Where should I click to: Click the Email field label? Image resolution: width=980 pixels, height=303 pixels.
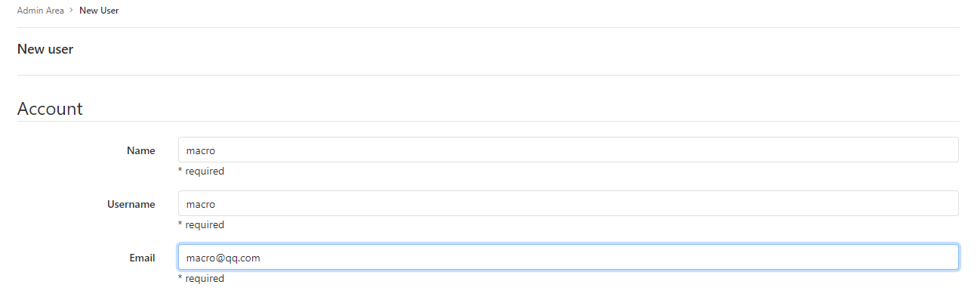(142, 258)
